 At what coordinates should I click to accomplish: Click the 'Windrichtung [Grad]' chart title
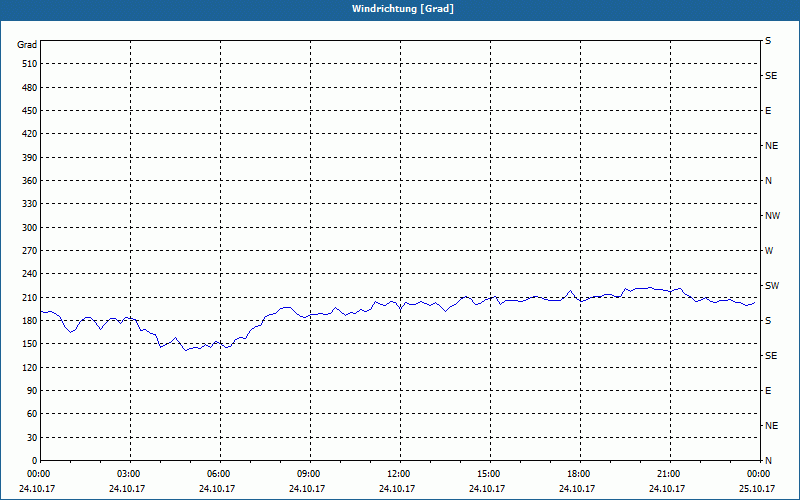click(x=403, y=9)
